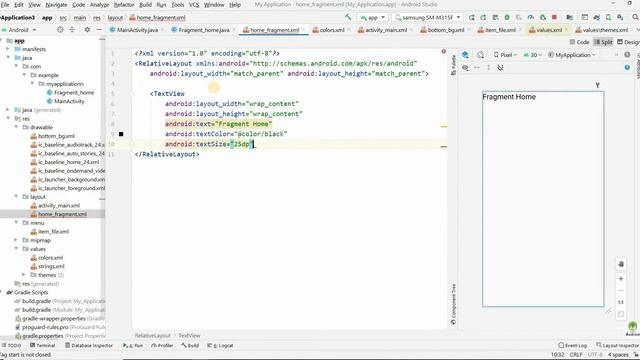
Task: Stop the app with the red square
Action: (554, 18)
